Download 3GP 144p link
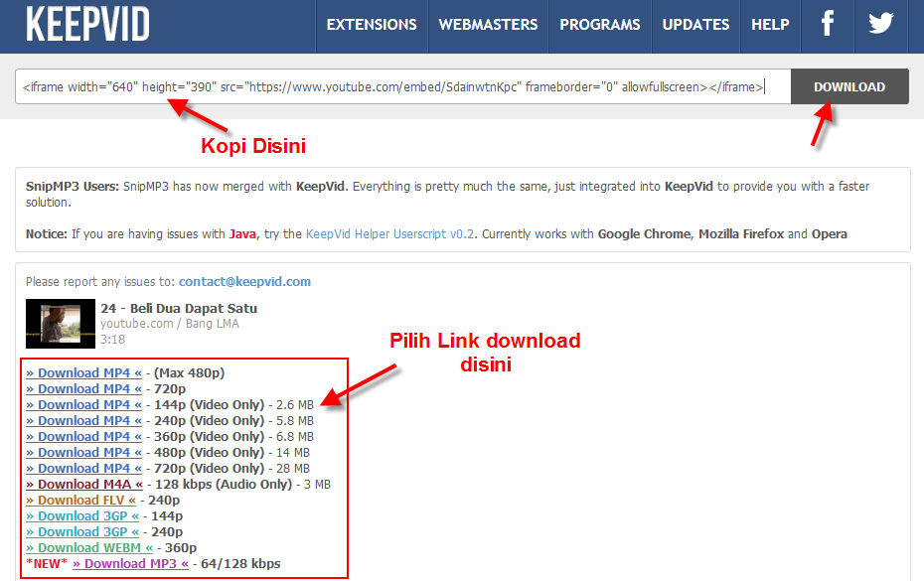Viewport: 924px width, 581px height. [82, 516]
